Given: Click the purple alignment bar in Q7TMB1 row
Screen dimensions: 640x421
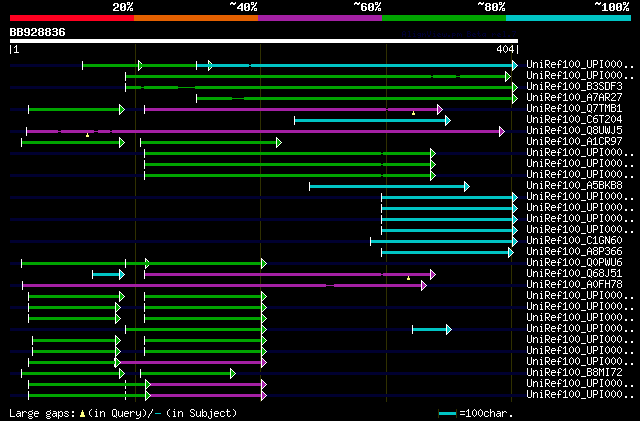Looking at the screenshot, I should pos(291,109).
